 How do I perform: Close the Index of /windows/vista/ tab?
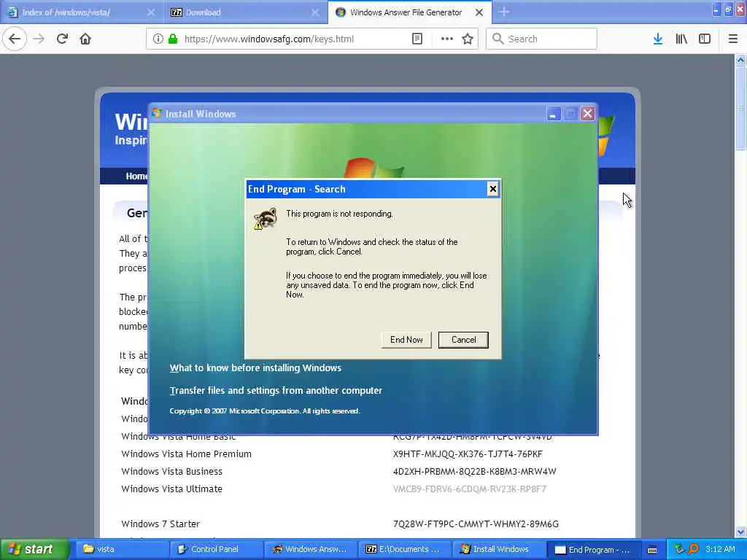(150, 12)
